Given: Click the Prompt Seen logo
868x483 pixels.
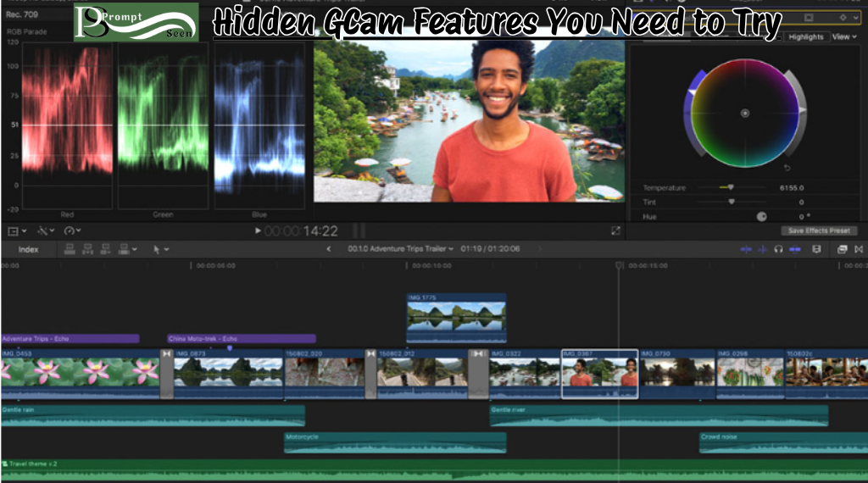Looking at the screenshot, I should coord(136,22).
